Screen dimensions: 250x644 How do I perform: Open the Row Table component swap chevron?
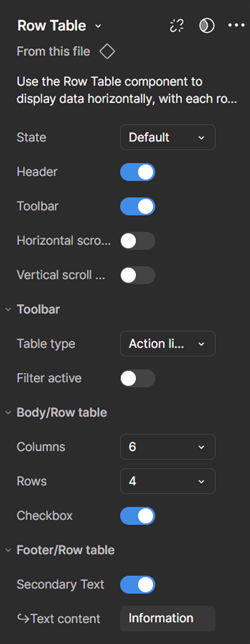point(98,26)
